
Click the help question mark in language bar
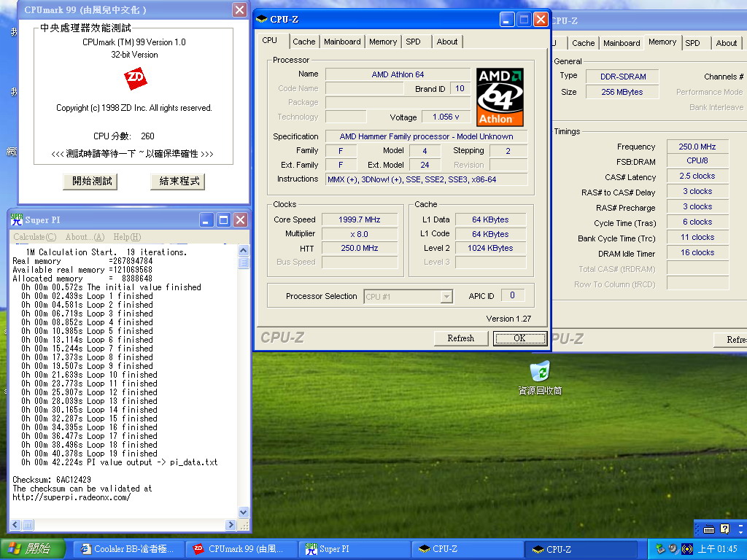coord(724,529)
